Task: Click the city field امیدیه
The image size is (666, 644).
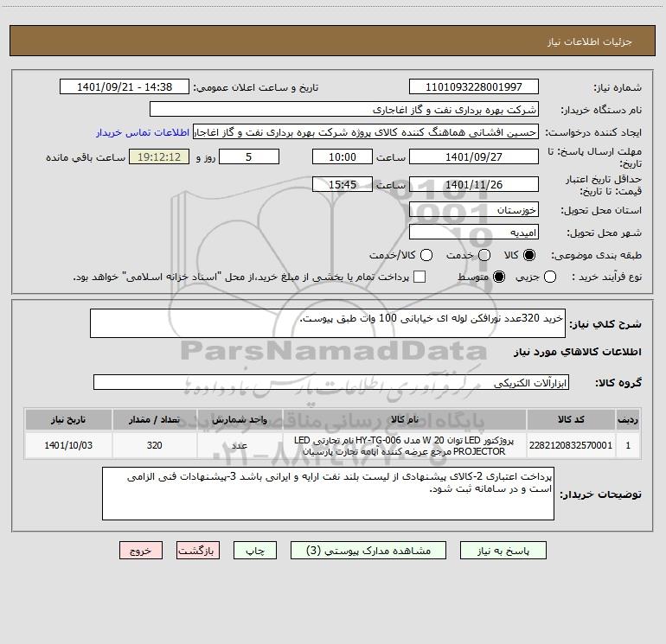Action: click(474, 233)
